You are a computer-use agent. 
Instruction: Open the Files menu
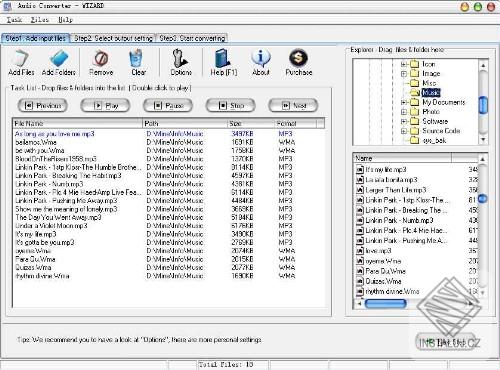pos(40,20)
